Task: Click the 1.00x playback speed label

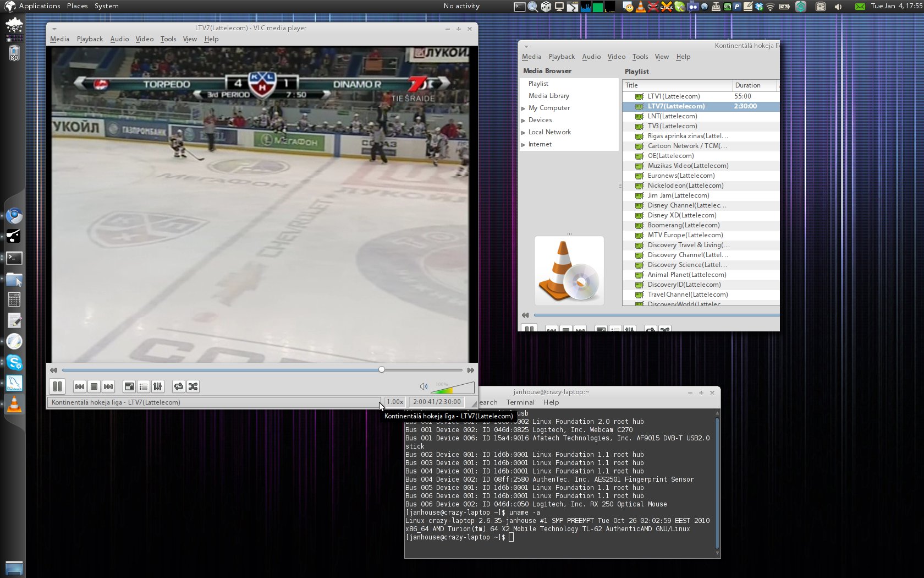Action: pos(395,402)
